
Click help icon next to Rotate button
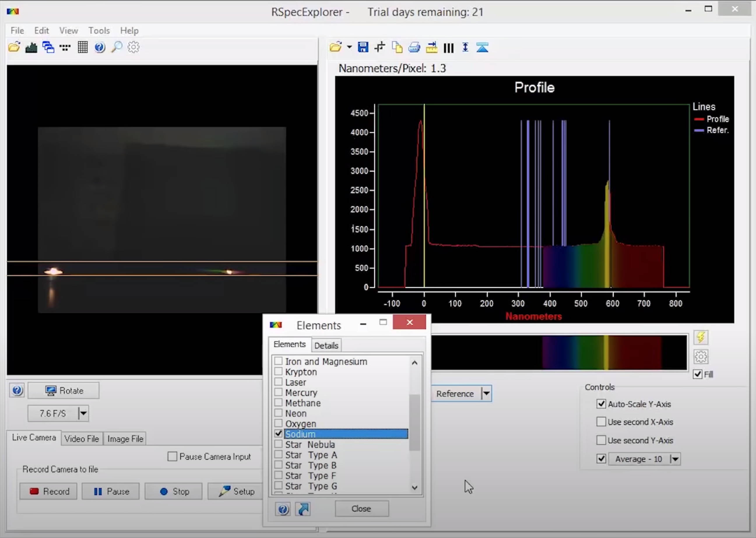[17, 390]
